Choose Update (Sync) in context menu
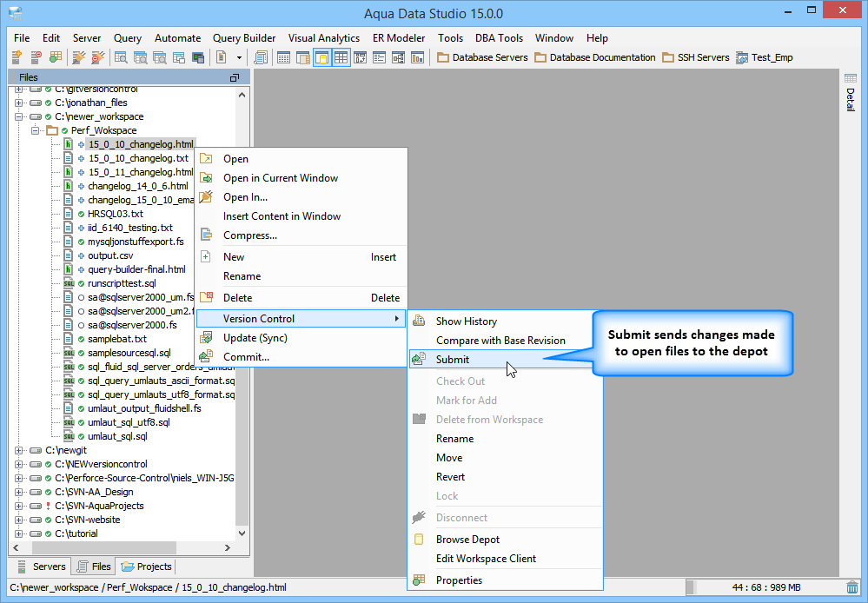 [x=301, y=338]
